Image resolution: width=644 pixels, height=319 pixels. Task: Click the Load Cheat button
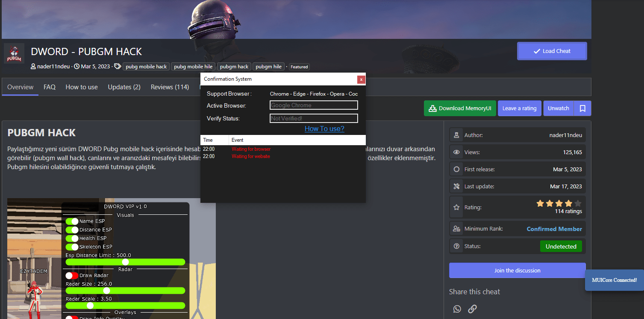552,51
